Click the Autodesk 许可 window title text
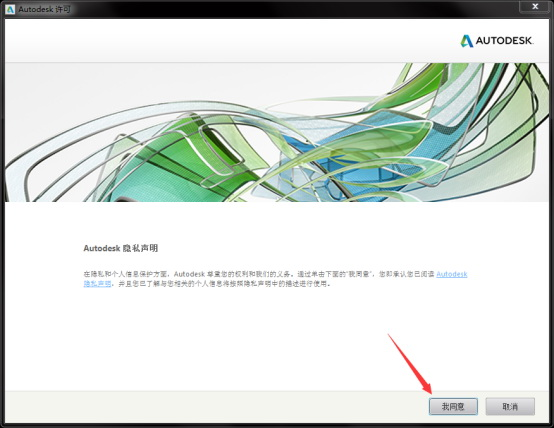This screenshot has width=554, height=428. point(45,9)
